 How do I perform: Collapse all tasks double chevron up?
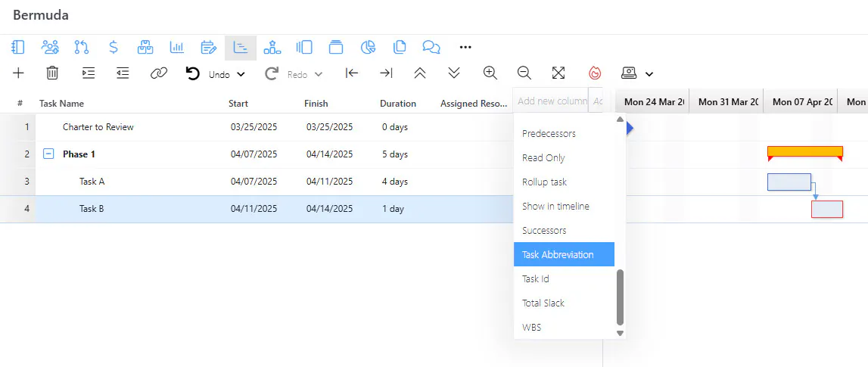click(x=420, y=73)
